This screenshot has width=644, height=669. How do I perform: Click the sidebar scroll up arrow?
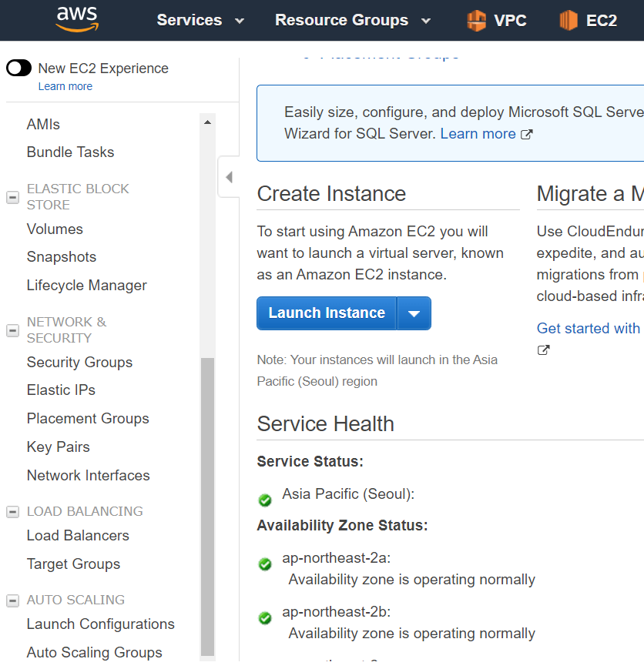(x=207, y=122)
